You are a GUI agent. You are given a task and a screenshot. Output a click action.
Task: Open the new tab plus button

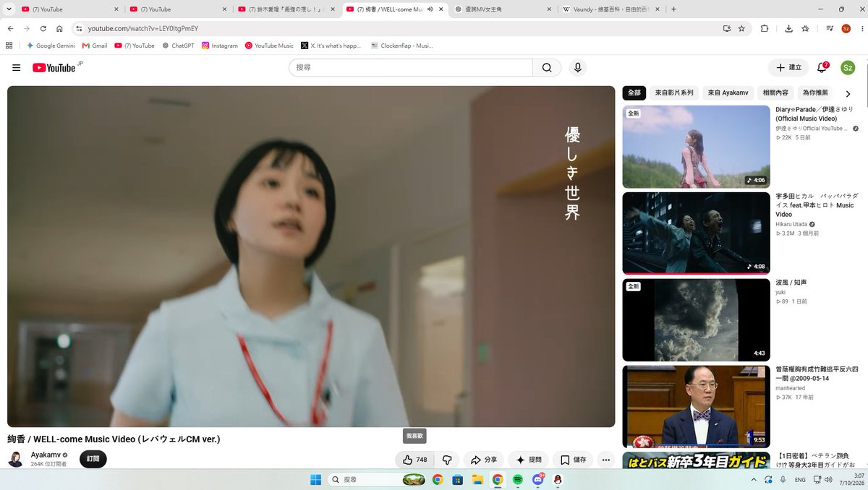pos(674,9)
